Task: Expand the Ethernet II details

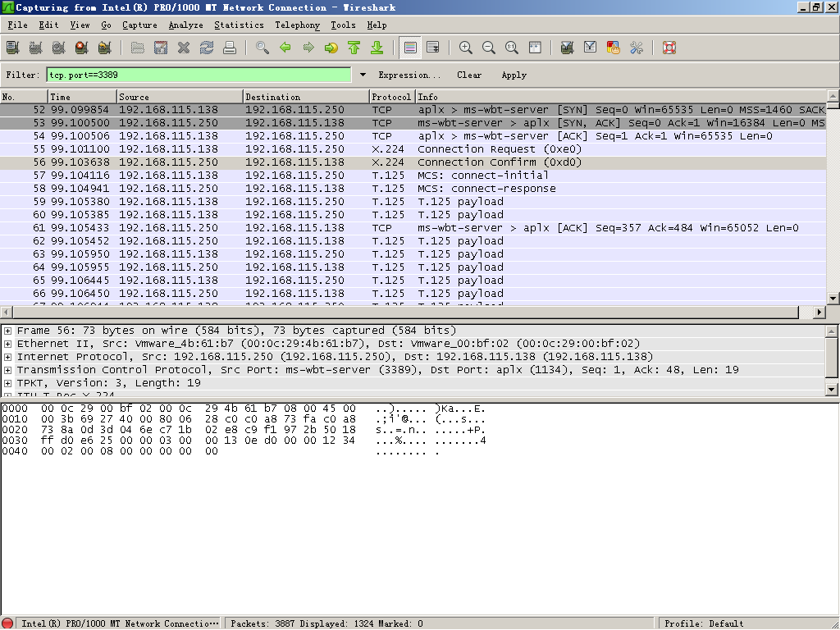Action: 7,344
